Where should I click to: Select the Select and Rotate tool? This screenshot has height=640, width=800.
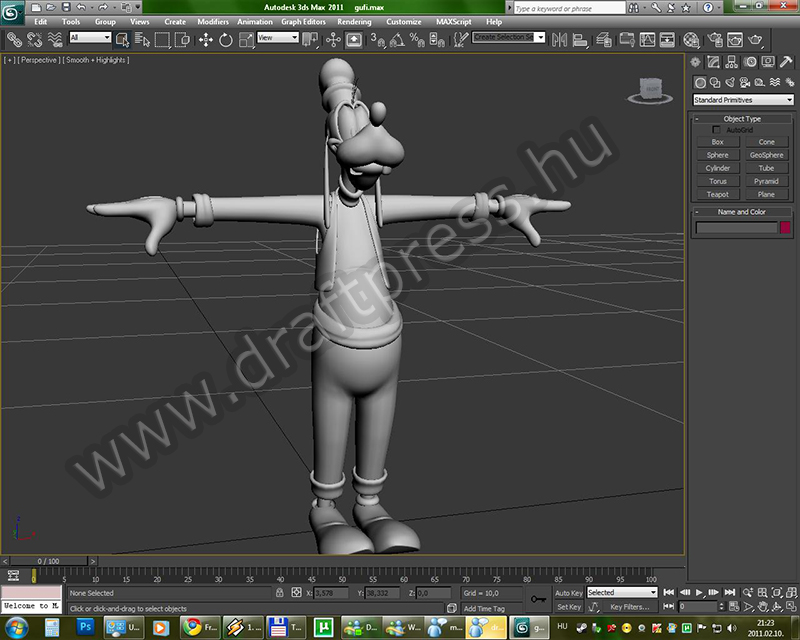(x=226, y=39)
